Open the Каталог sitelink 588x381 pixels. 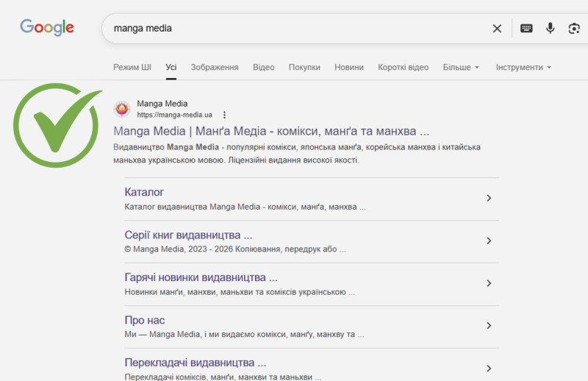pos(144,192)
